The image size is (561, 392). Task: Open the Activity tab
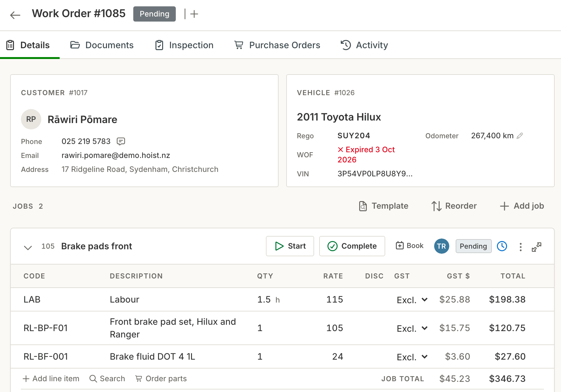(x=364, y=45)
